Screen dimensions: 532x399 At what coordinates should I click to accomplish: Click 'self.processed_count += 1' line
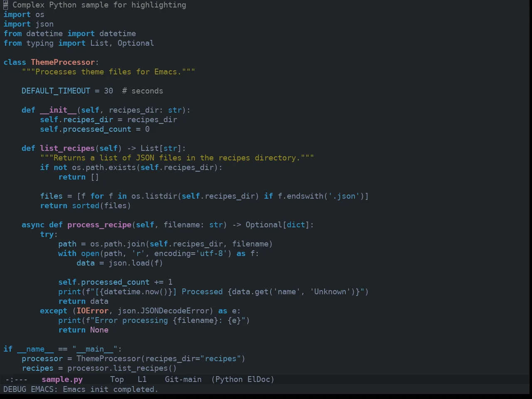point(115,282)
